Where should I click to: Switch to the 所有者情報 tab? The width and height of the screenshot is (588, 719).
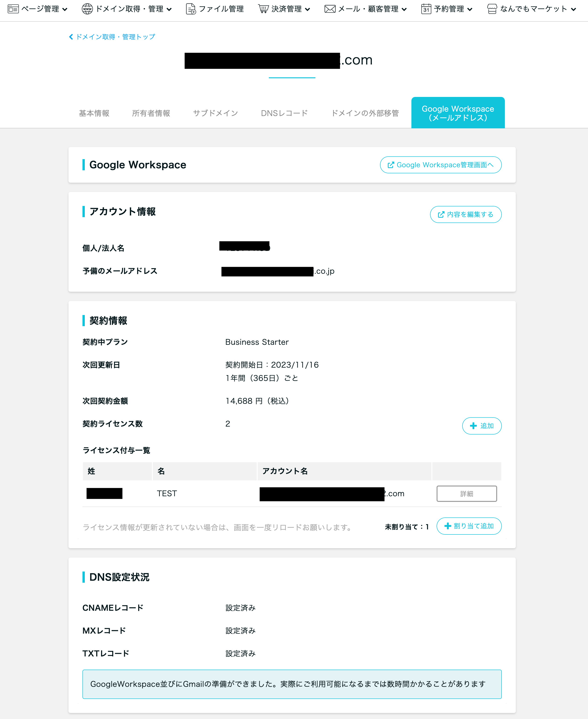tap(151, 113)
